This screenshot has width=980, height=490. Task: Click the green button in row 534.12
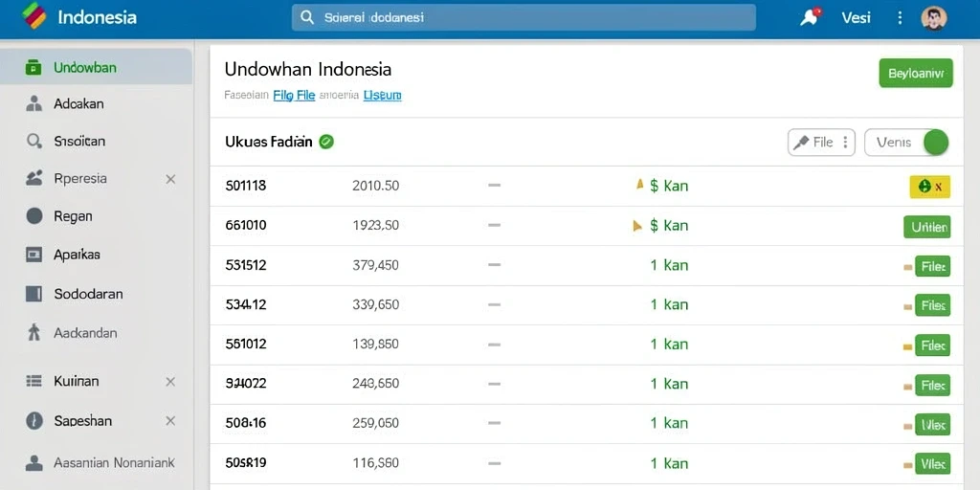pos(932,305)
